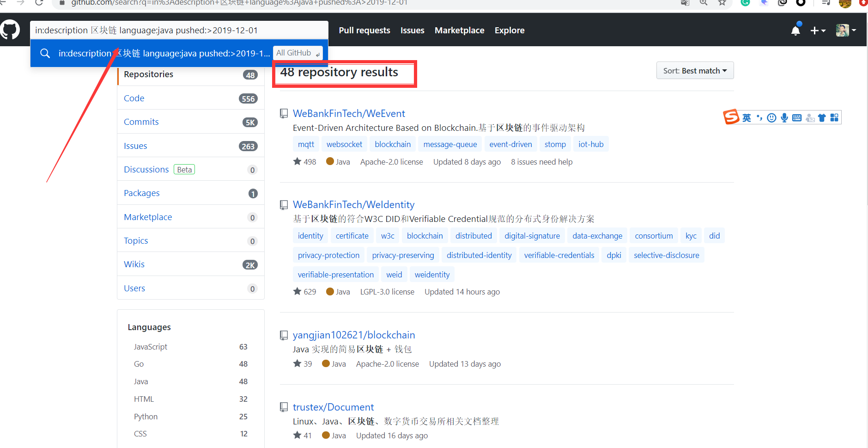Screen dimensions: 868x448
Task: Click the consortium topic tag
Action: tap(654, 236)
